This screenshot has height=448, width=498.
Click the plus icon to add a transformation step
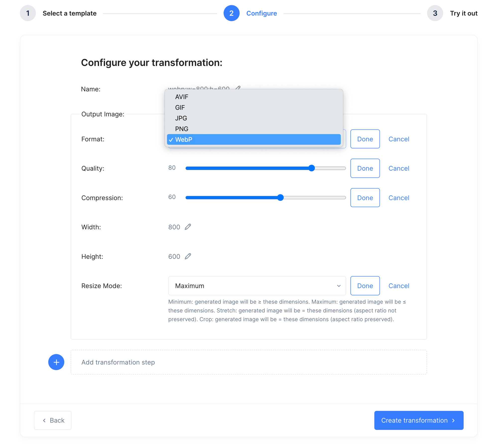(x=56, y=362)
